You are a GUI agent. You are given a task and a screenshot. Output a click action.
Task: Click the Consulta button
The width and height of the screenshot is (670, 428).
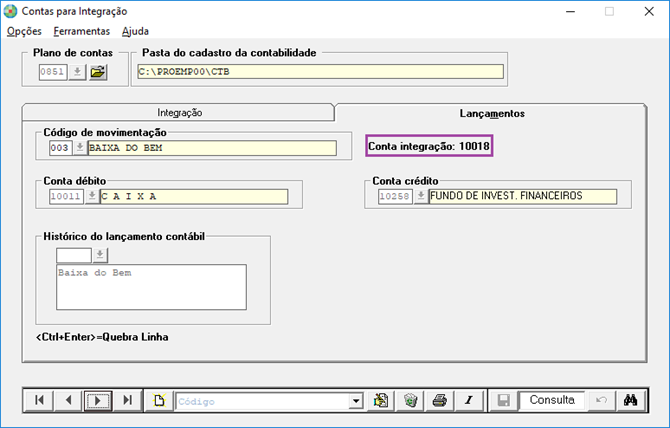point(552,400)
